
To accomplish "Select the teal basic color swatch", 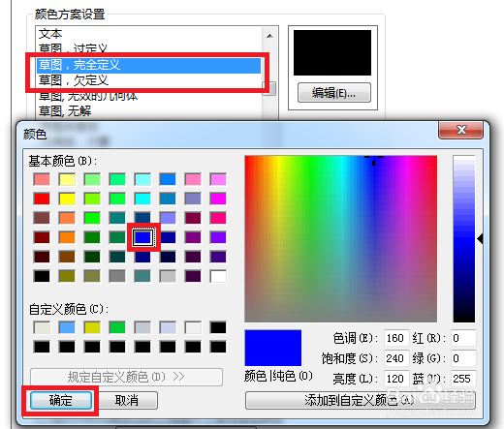I will click(x=117, y=218).
